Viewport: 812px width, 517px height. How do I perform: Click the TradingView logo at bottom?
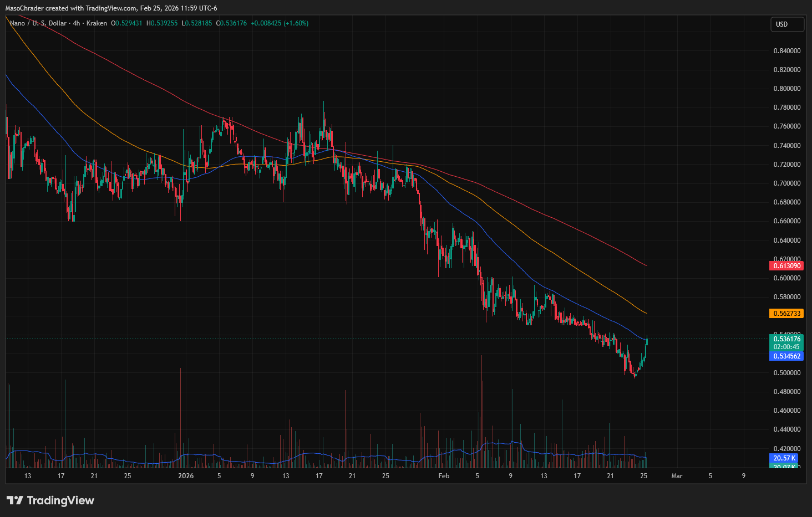50,500
